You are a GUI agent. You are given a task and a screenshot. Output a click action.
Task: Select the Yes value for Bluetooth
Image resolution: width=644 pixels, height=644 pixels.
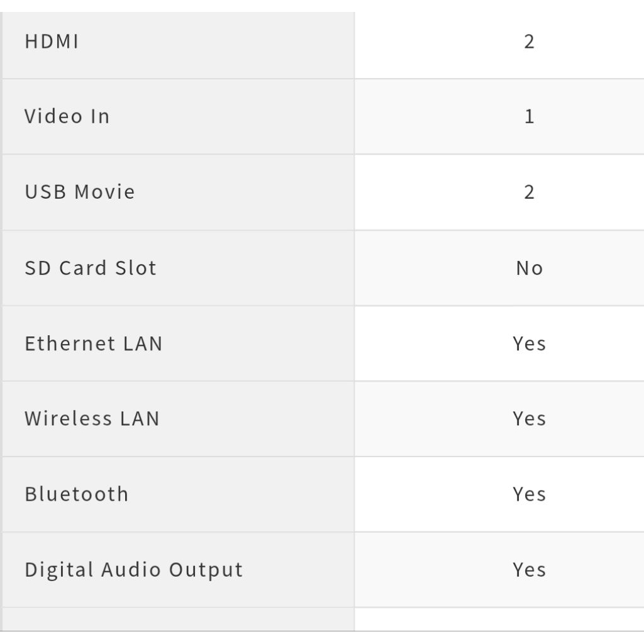(x=529, y=494)
